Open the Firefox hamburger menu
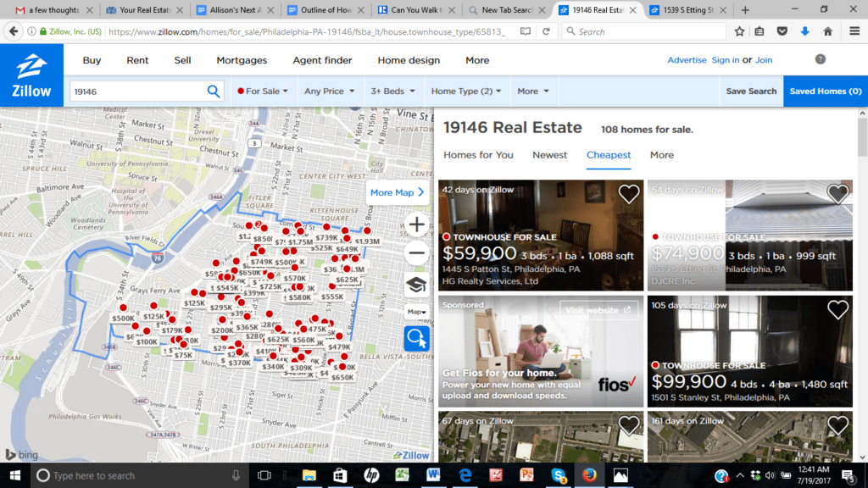 (x=854, y=31)
